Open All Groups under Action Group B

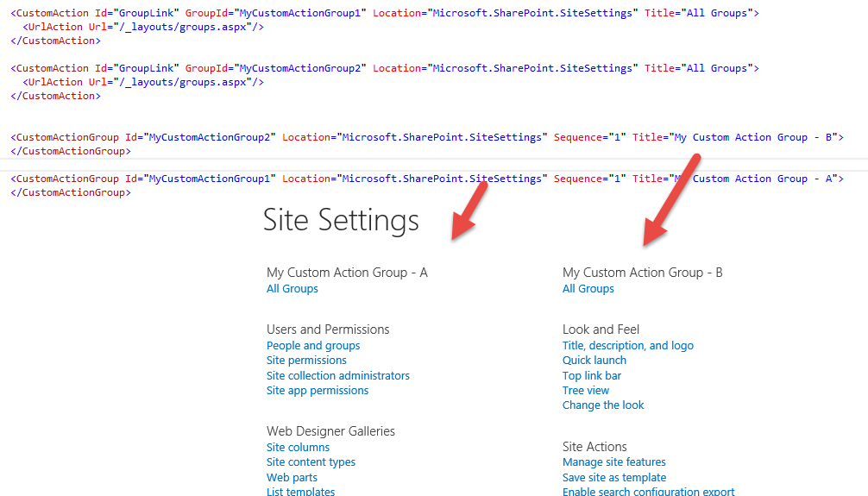pyautogui.click(x=588, y=289)
